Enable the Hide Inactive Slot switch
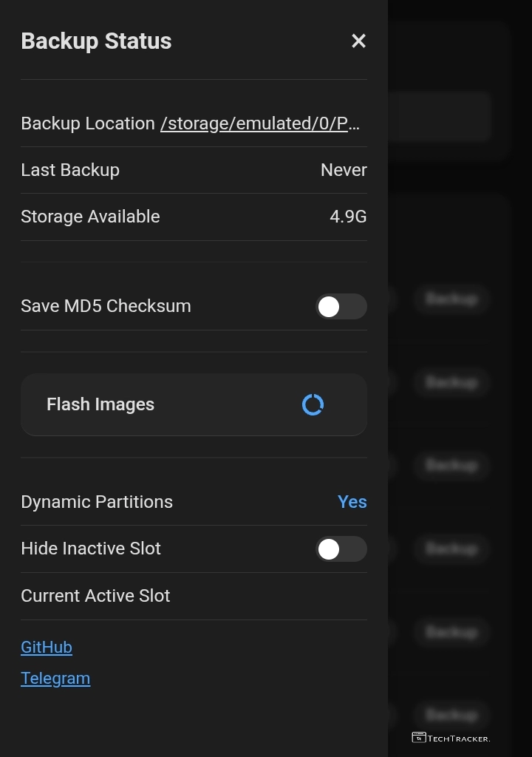 [341, 549]
